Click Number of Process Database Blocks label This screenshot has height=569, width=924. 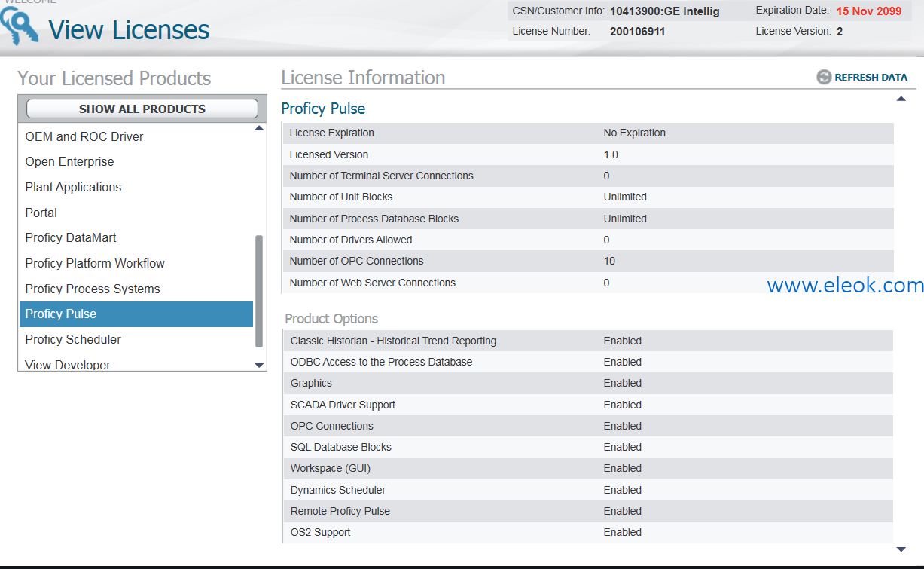(x=374, y=219)
